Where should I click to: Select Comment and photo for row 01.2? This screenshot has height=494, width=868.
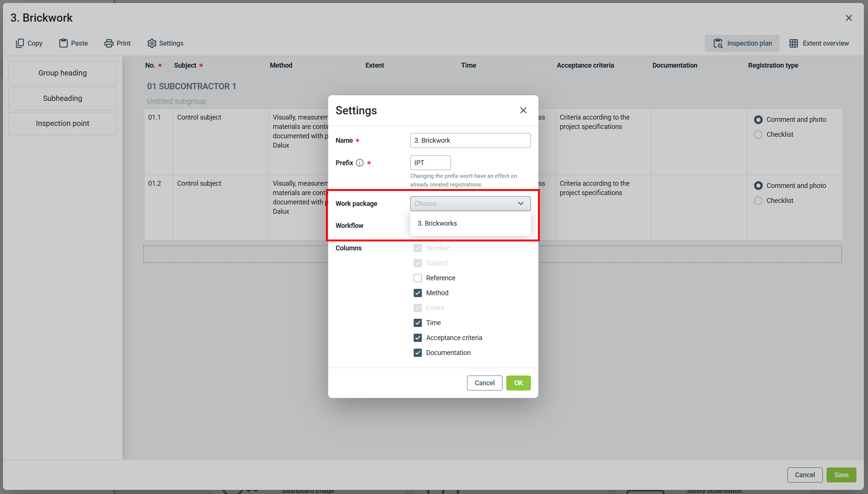[x=758, y=186]
